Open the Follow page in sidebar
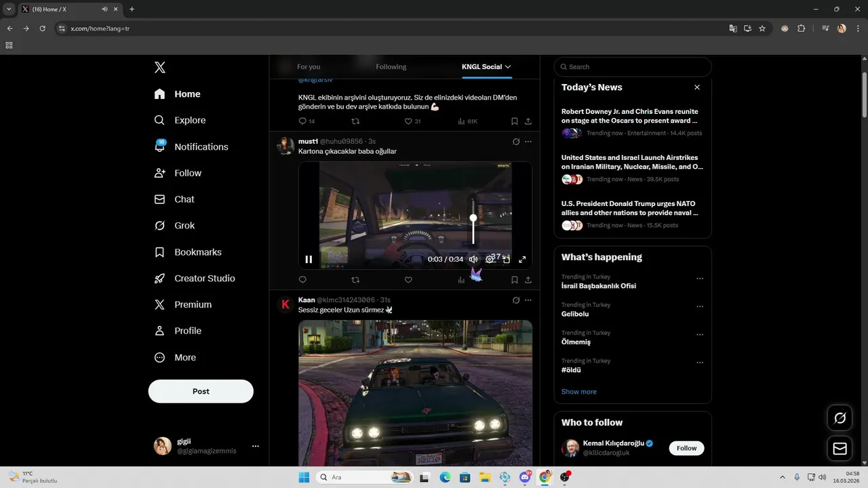Image resolution: width=868 pixels, height=488 pixels. click(x=178, y=173)
